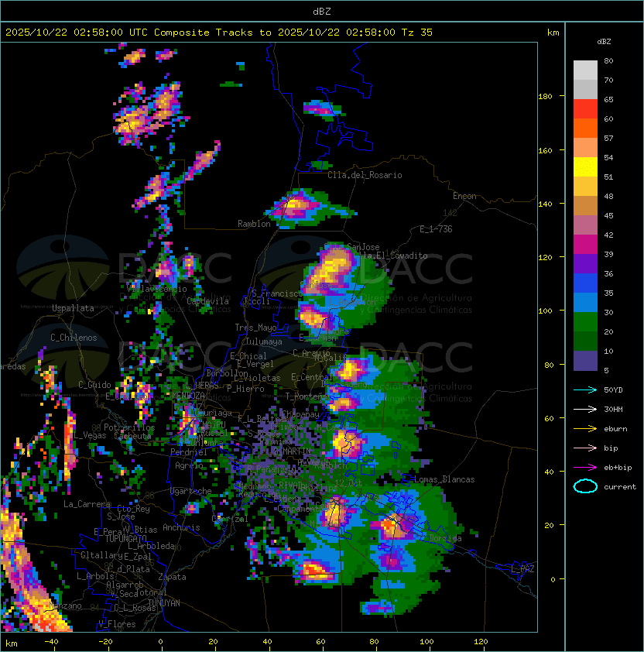Click the 'TUNUYAN' place label

pos(164,603)
